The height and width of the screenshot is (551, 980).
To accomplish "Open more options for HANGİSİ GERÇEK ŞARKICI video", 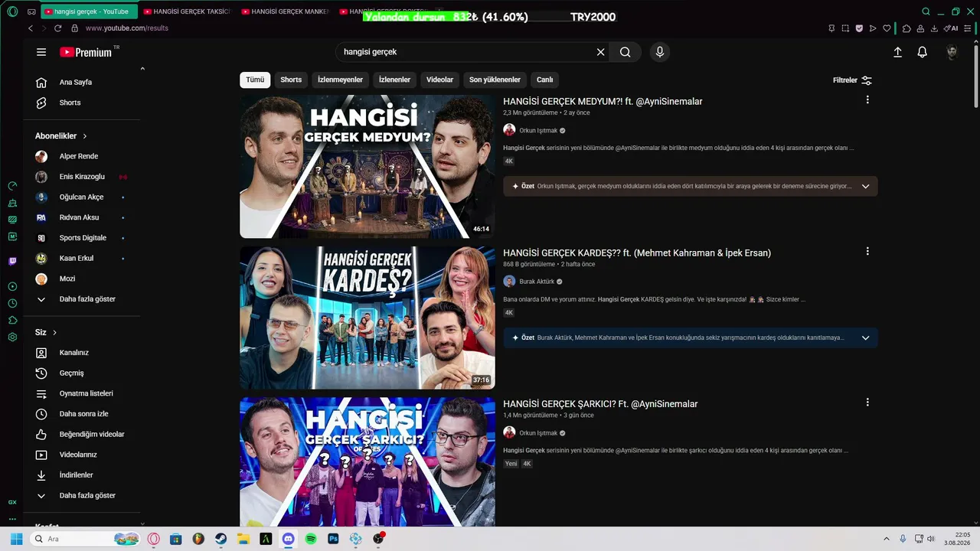I will [867, 402].
